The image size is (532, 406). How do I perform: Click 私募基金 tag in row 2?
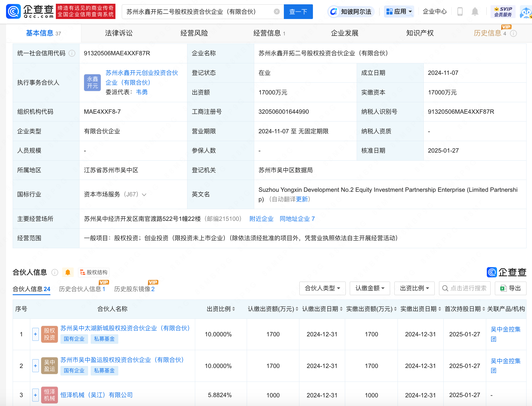tap(104, 371)
